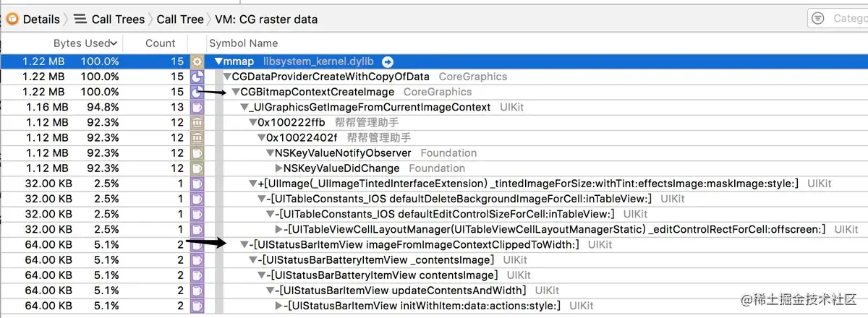868x318 pixels.
Task: Click building icon in 0x100222ffb row
Action: [x=197, y=123]
